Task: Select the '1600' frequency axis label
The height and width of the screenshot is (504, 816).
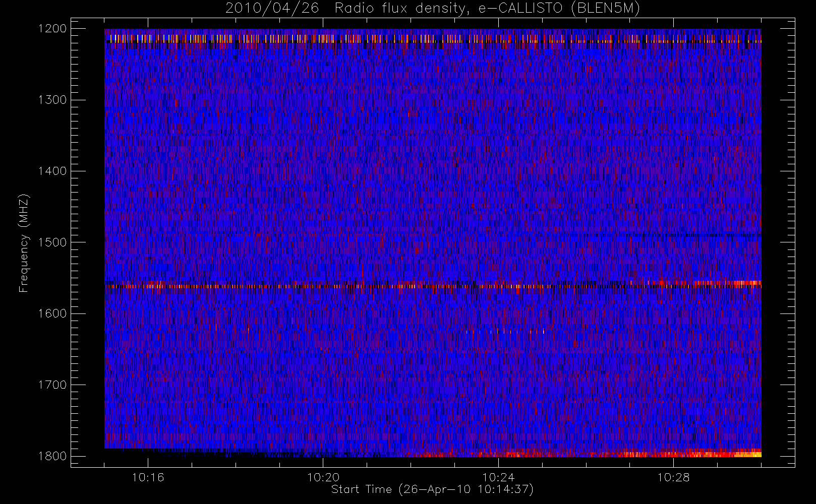Action: click(52, 313)
